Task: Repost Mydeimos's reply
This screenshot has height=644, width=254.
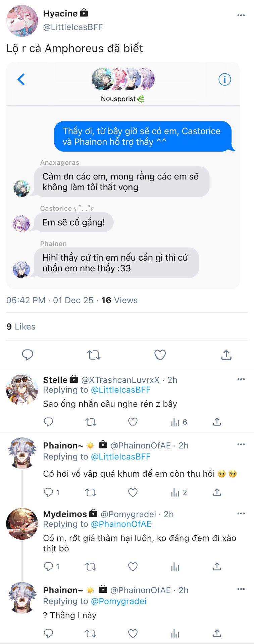Action: [91, 567]
